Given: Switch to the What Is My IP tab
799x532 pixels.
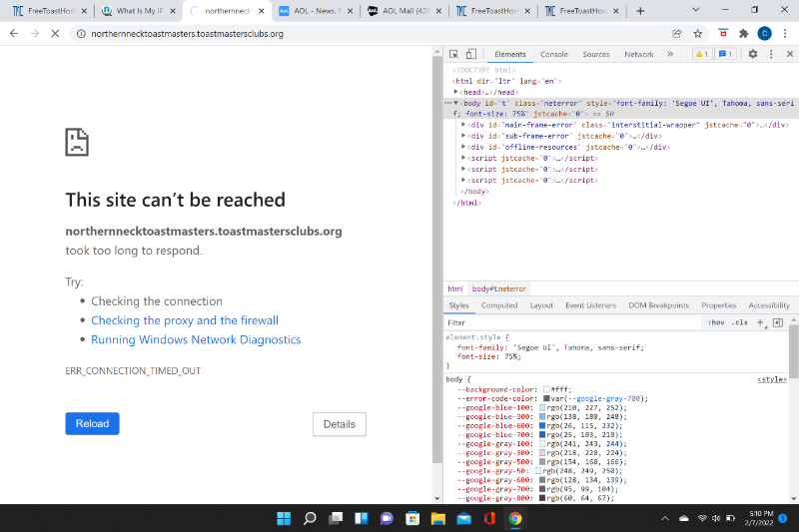Looking at the screenshot, I should click(139, 11).
